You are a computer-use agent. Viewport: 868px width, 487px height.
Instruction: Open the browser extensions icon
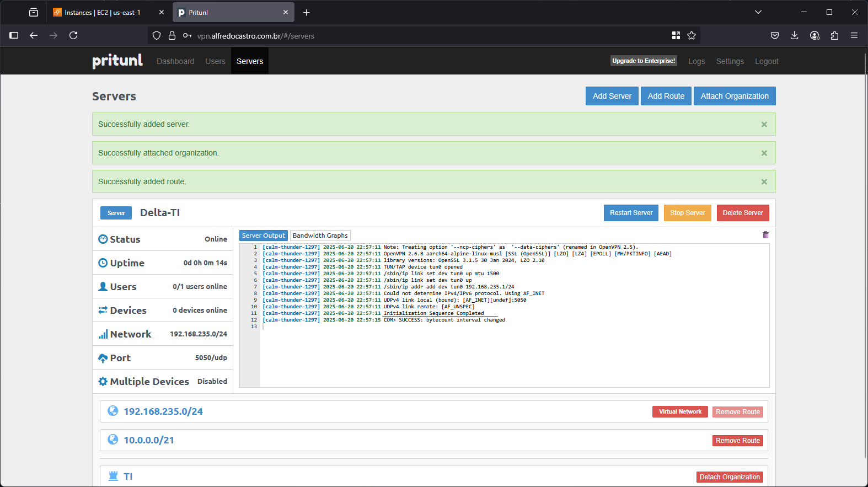tap(834, 36)
